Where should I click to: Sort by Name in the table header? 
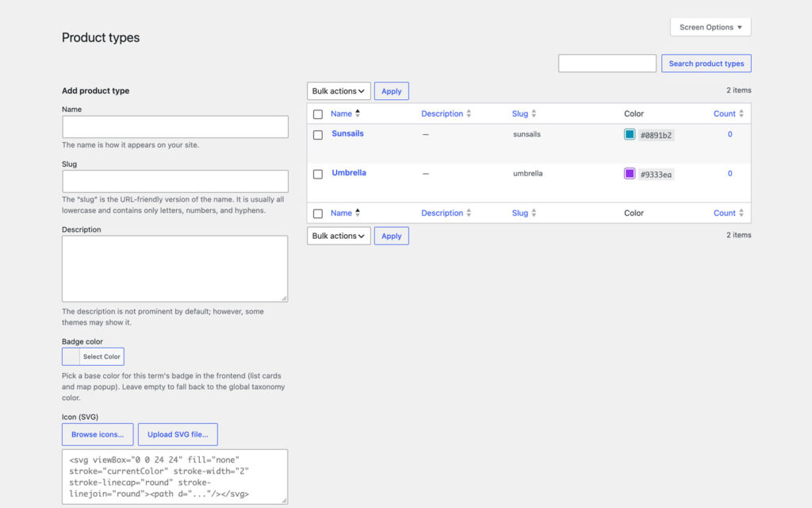pos(341,114)
